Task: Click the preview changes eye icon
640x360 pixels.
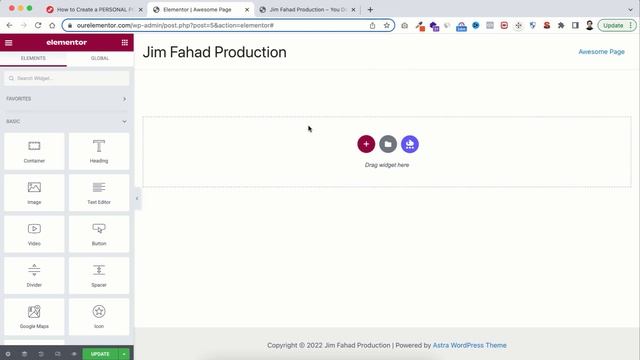Action: [x=74, y=354]
